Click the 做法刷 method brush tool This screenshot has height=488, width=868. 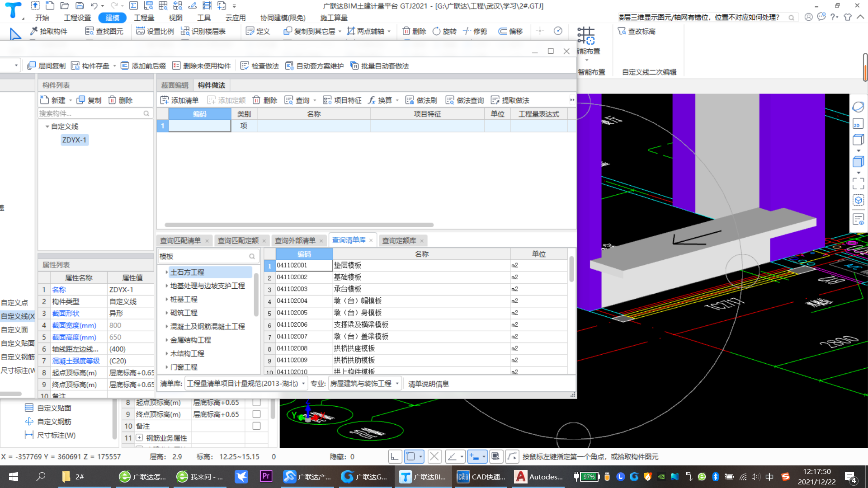click(421, 100)
